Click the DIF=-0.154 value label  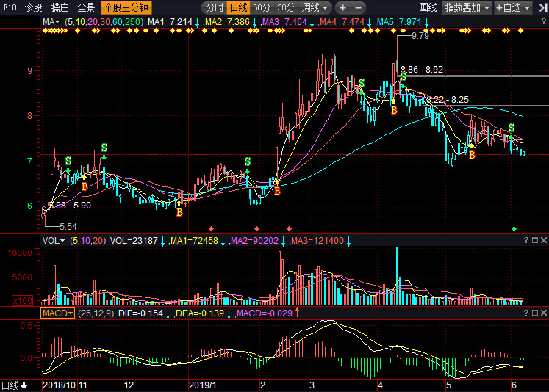coord(141,313)
